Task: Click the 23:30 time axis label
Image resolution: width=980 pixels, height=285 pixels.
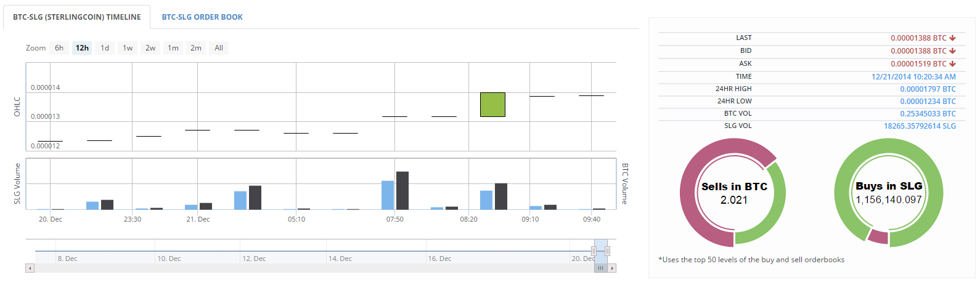Action: click(x=133, y=219)
